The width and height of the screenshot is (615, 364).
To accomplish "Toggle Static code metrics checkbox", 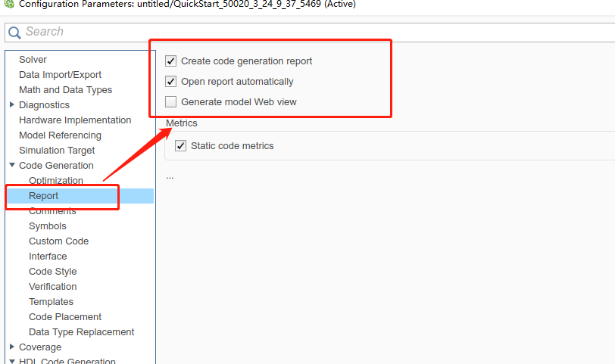I will 180,146.
